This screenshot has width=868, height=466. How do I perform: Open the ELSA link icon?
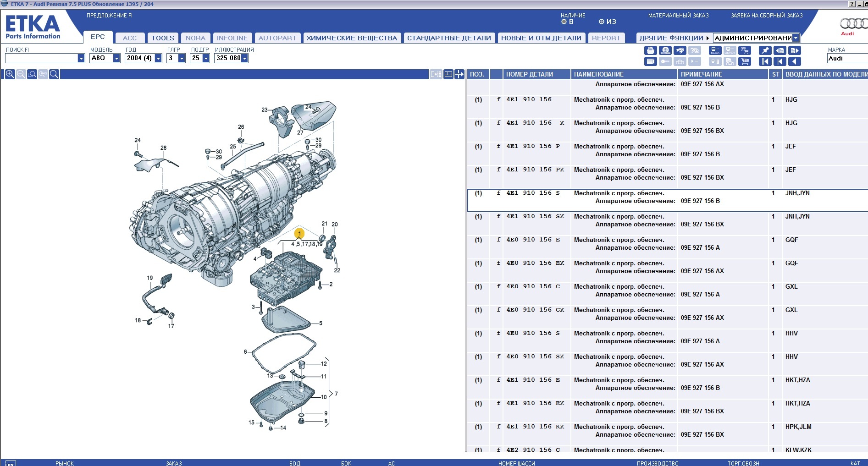coord(715,51)
